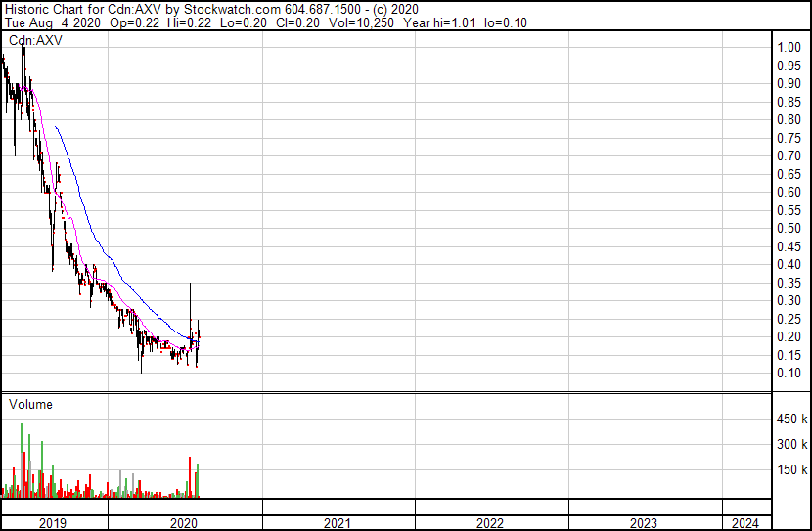Click the 2024 year label on timeline
Viewport: 812px width, 531px height.
click(745, 523)
